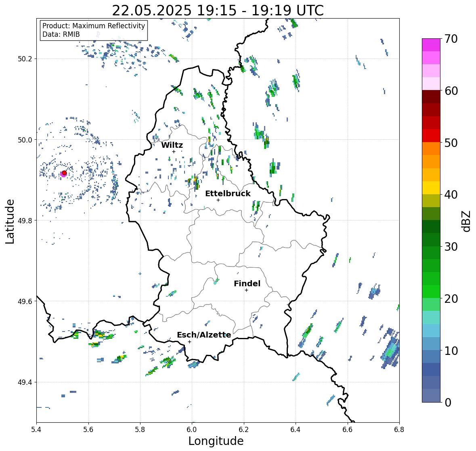Screen dimensions: 476x451
Task: Click the 'Latitude' axis label
Action: tap(10, 221)
